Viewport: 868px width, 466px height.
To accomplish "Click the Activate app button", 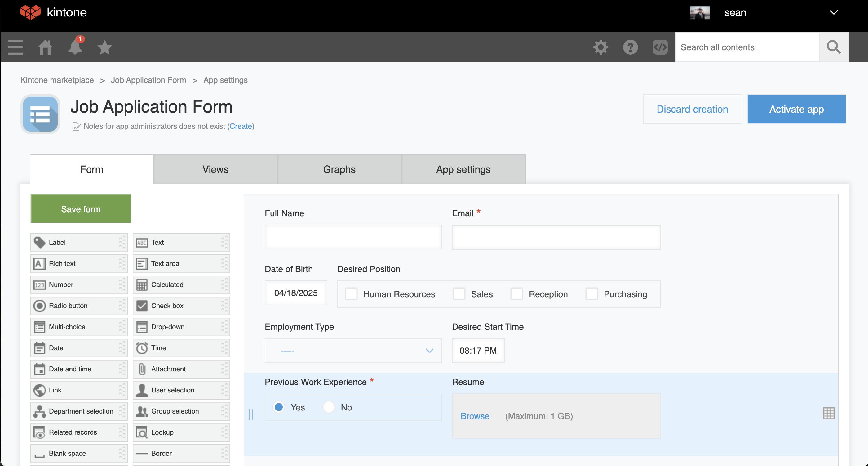I will pyautogui.click(x=797, y=109).
